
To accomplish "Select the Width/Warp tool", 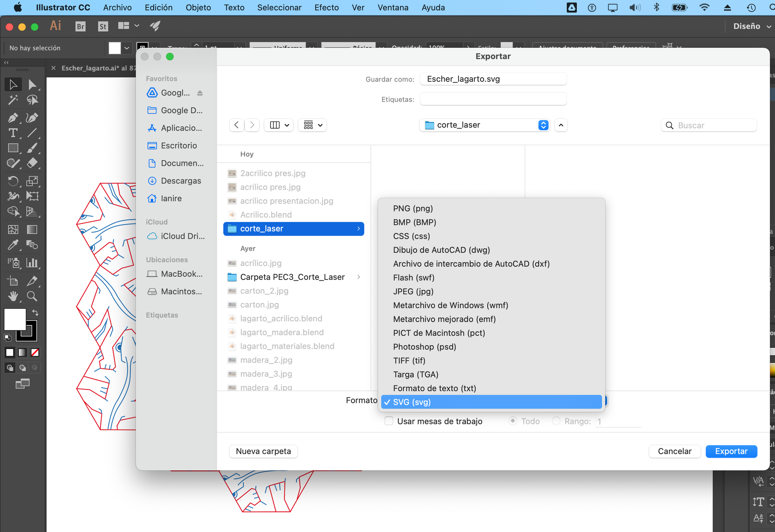I will pyautogui.click(x=13, y=196).
